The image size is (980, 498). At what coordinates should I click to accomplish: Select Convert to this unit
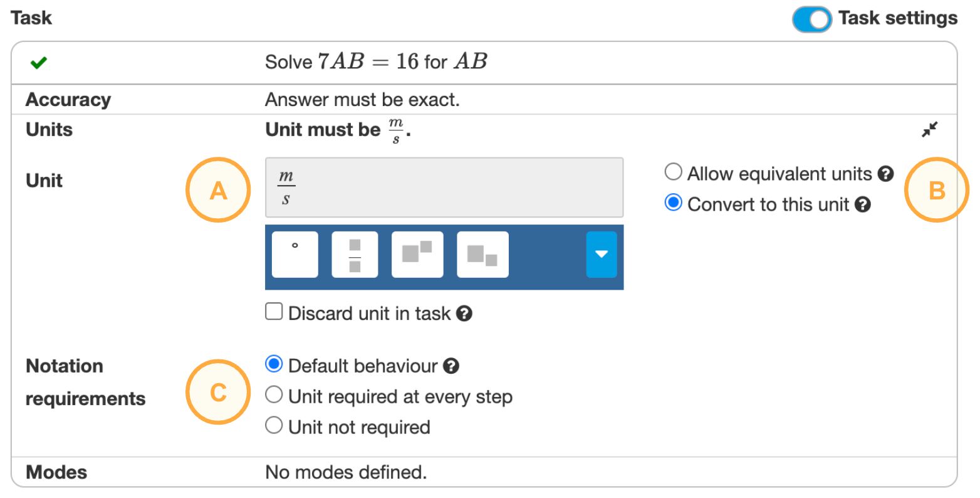(673, 202)
